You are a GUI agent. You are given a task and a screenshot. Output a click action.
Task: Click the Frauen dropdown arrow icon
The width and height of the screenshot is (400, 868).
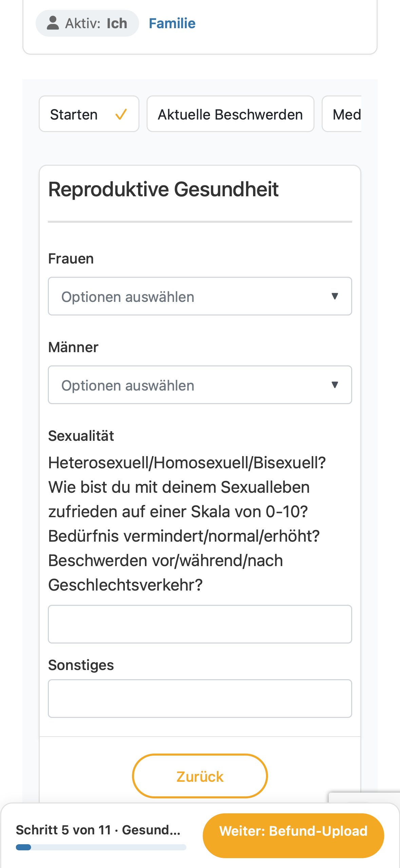(x=335, y=296)
